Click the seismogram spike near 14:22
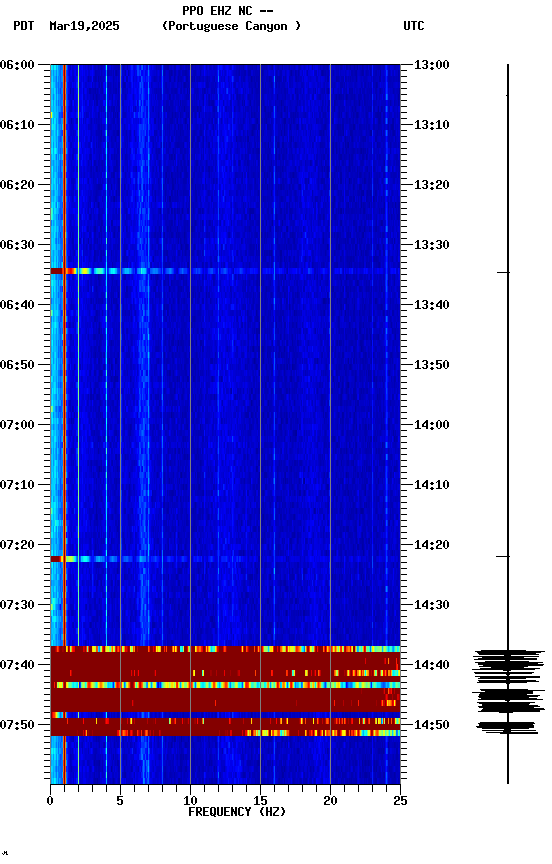The width and height of the screenshot is (552, 864). tap(503, 557)
